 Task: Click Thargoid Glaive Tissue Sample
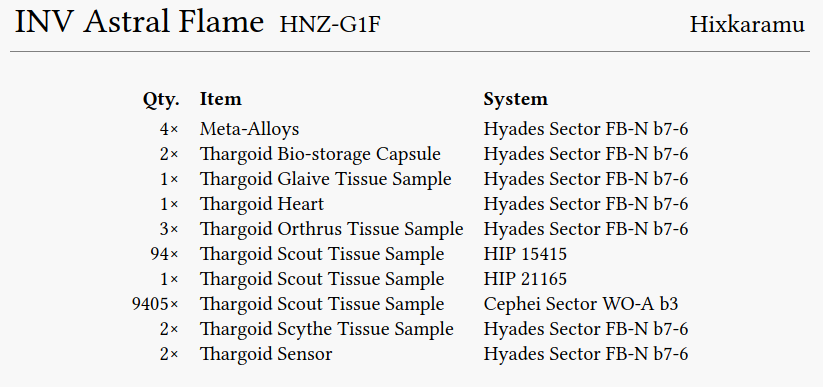[325, 180]
